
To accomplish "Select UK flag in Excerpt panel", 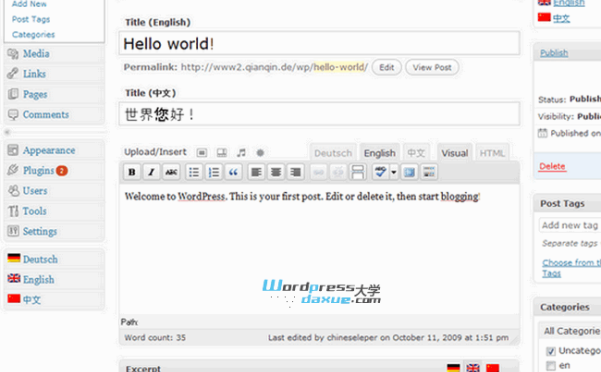I will click(473, 368).
